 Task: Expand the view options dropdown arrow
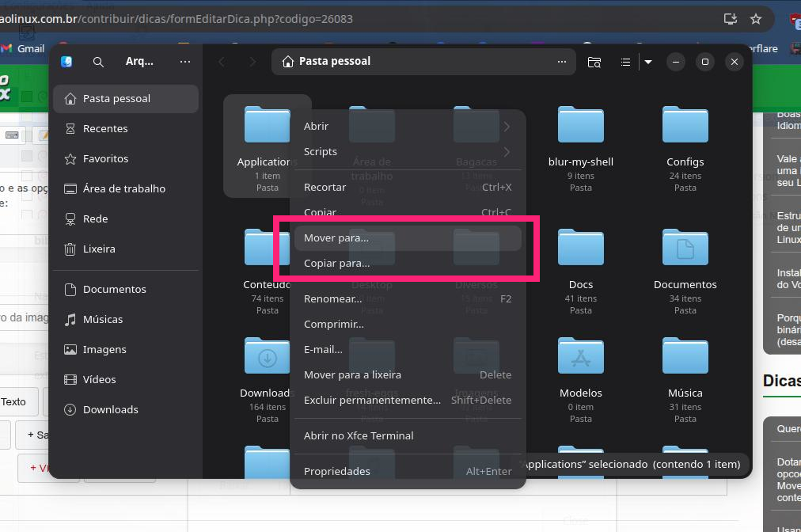coord(647,62)
